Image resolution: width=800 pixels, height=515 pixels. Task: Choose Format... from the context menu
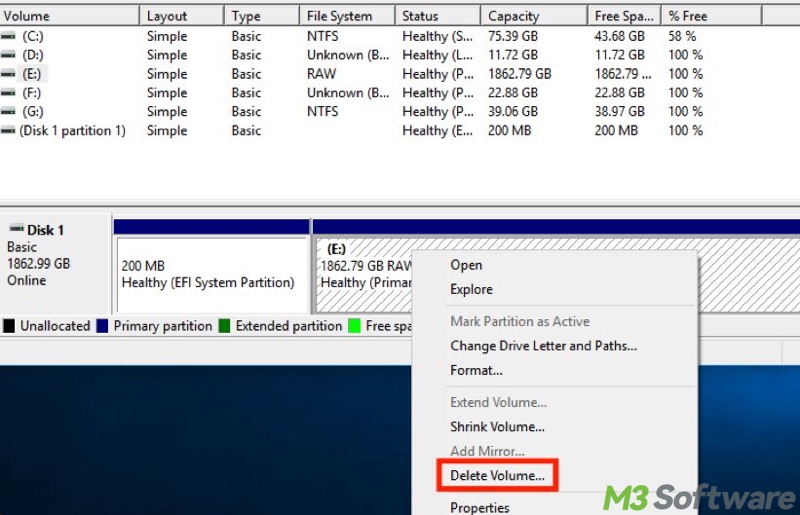tap(555, 370)
